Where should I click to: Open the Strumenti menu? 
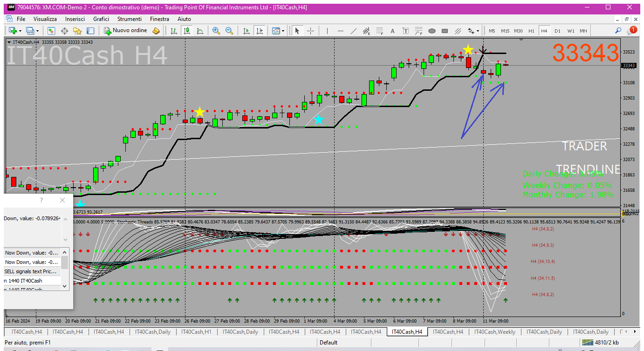(130, 19)
